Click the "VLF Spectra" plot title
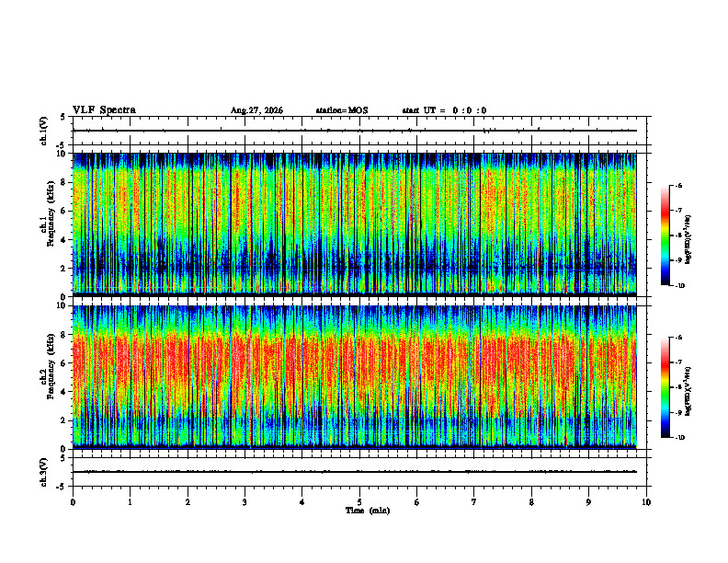This screenshot has width=728, height=563. pos(104,110)
